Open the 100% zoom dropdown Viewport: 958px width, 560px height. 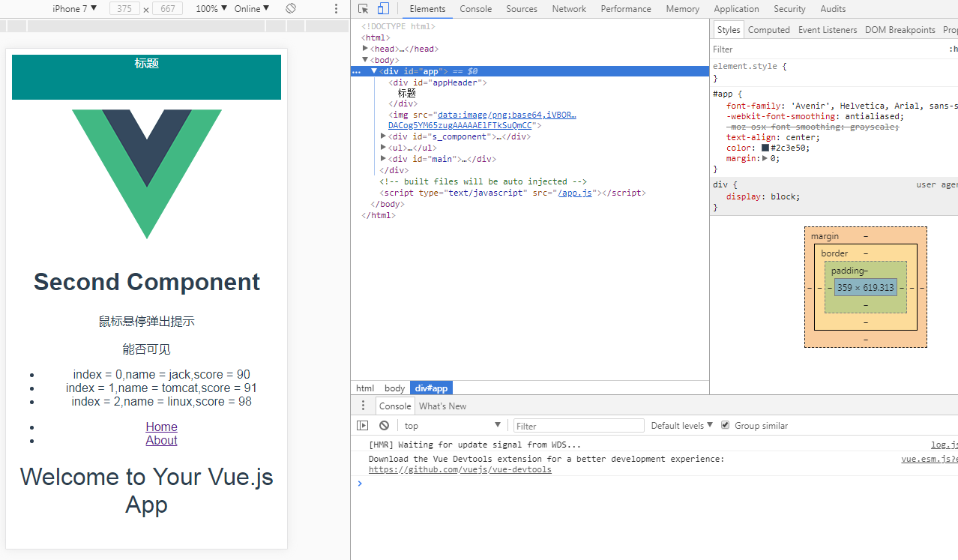point(211,9)
